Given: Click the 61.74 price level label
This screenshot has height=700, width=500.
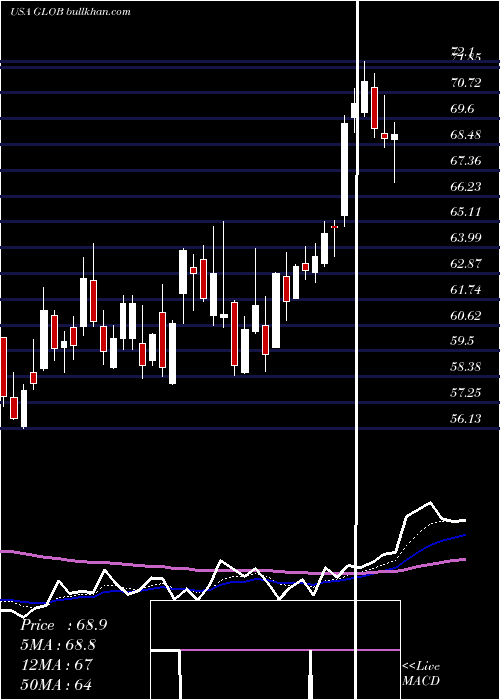Looking at the screenshot, I should tap(466, 289).
